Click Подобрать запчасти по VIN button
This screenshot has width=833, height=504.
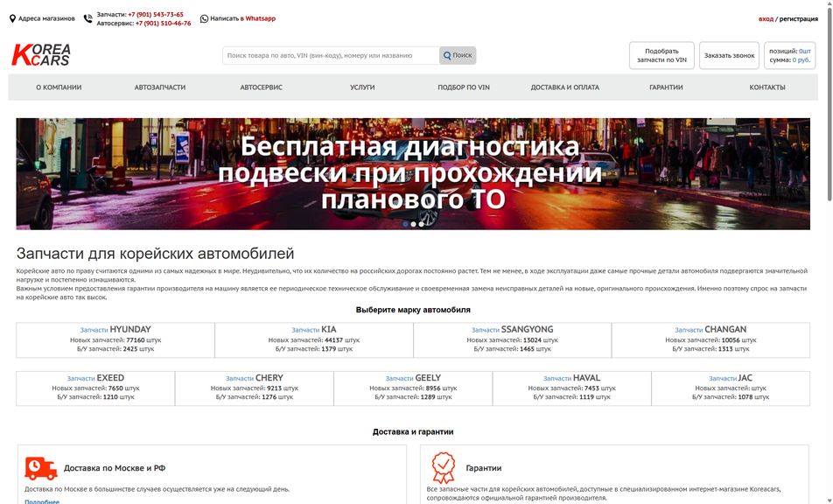[661, 55]
